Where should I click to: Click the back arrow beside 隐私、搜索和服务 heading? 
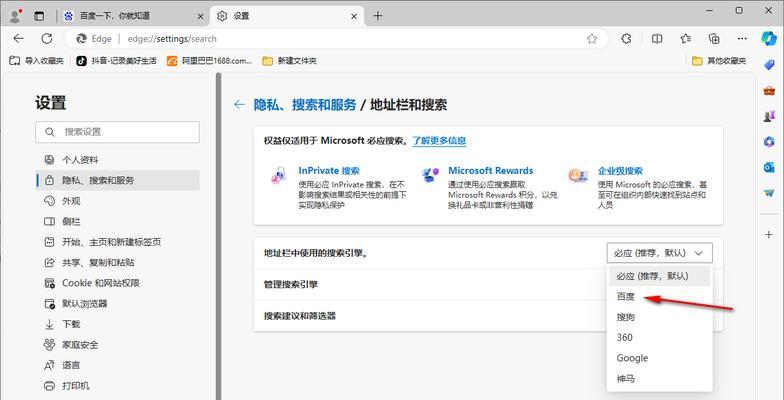pyautogui.click(x=239, y=104)
